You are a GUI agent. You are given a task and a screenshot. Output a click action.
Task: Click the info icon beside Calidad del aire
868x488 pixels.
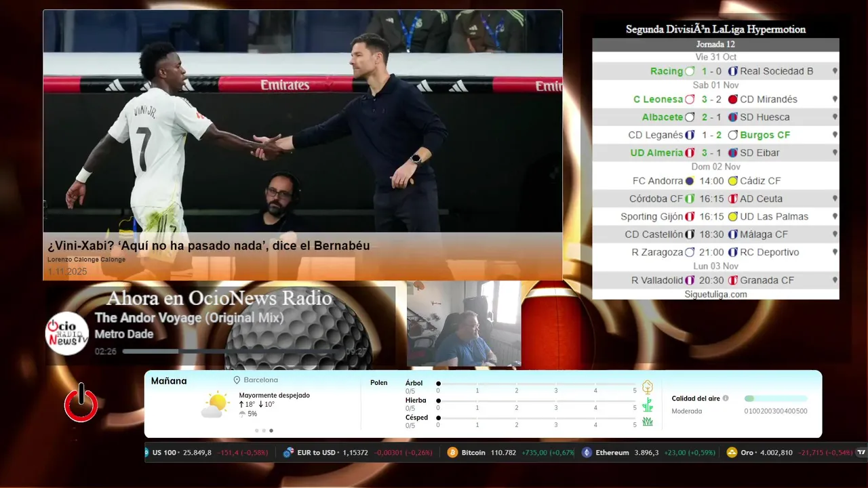tap(726, 399)
